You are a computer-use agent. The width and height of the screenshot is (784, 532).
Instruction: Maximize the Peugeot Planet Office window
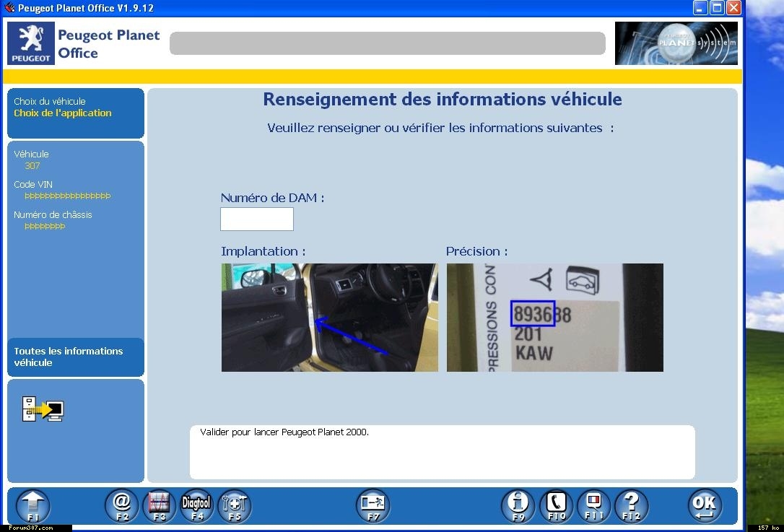pos(717,7)
